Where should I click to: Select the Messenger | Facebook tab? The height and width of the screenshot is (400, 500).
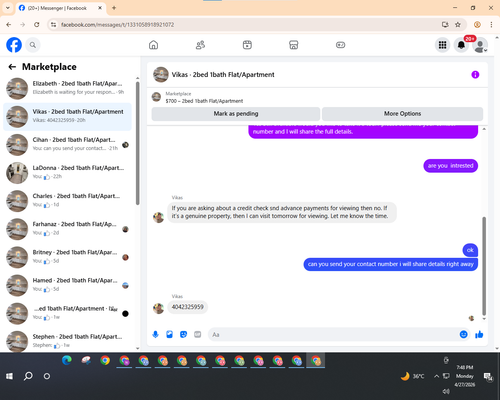pos(61,8)
